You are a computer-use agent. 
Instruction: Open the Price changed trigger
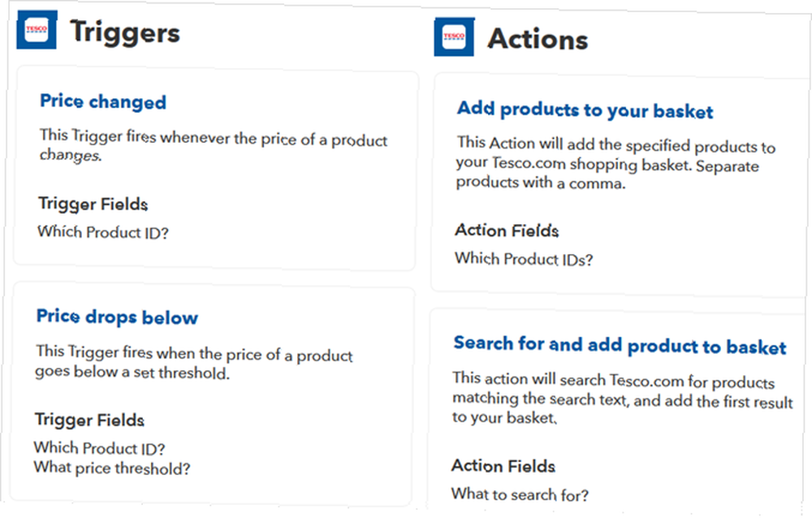point(103,101)
